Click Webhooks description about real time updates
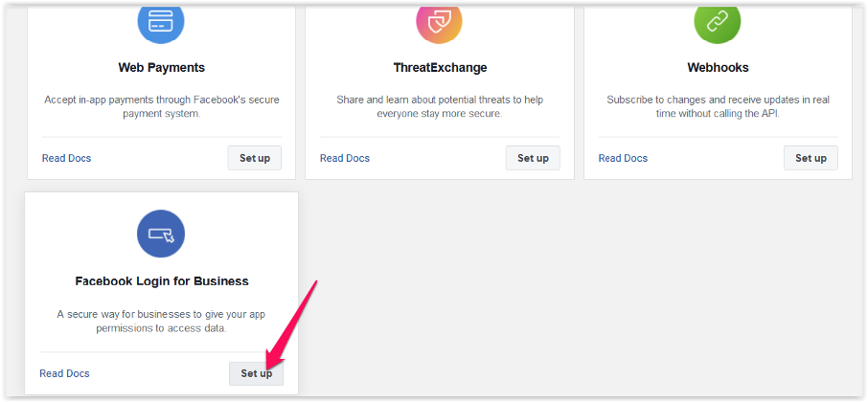This screenshot has width=868, height=402. tap(718, 106)
